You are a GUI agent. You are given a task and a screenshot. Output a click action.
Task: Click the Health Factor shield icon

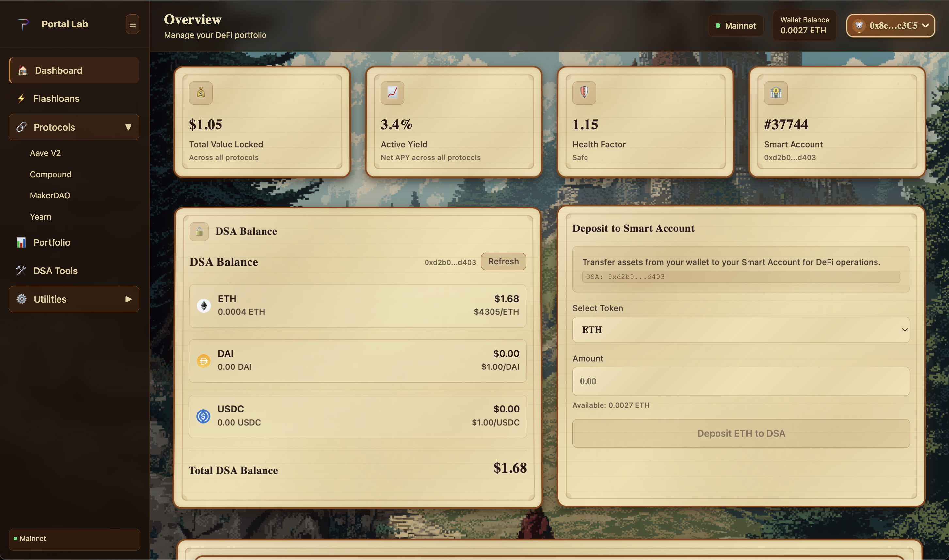pos(584,93)
